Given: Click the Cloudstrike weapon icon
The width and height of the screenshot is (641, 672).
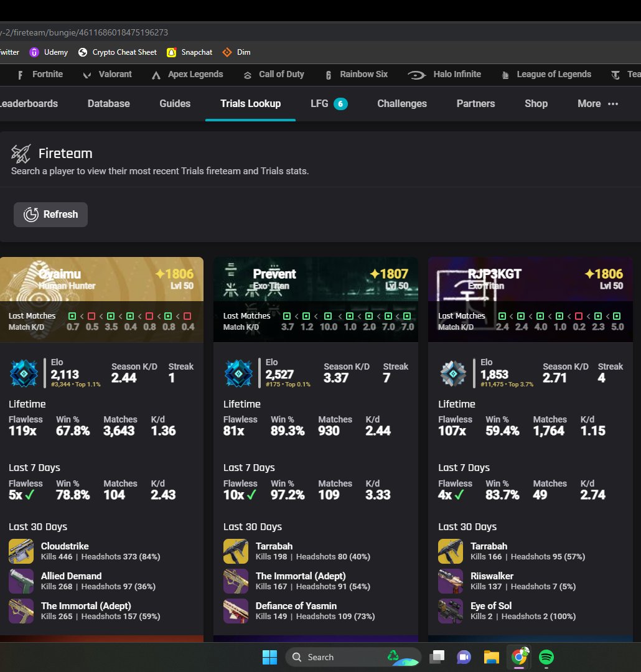Looking at the screenshot, I should [x=21, y=551].
